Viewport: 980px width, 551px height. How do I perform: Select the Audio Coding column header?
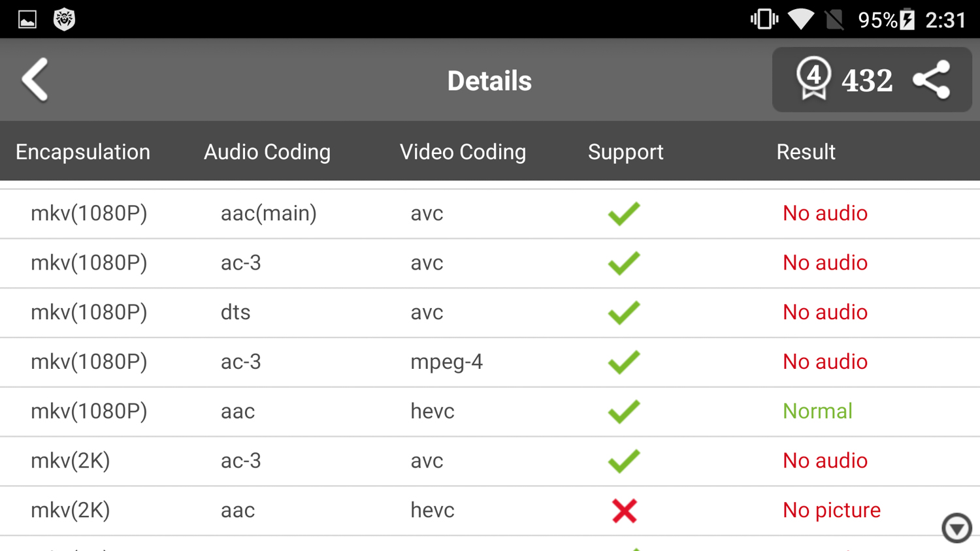pyautogui.click(x=267, y=152)
